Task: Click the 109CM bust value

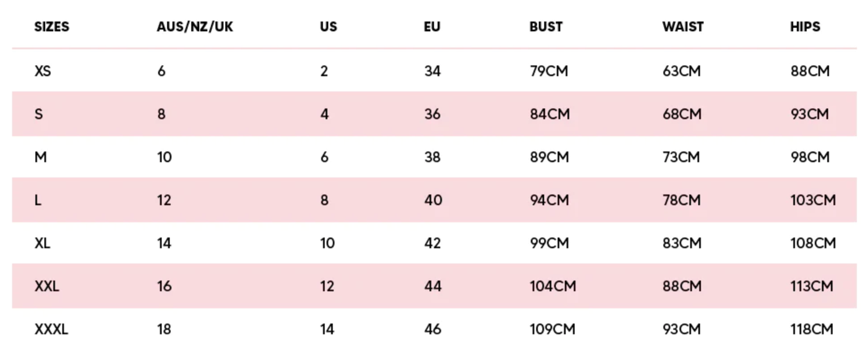Action: tap(552, 329)
